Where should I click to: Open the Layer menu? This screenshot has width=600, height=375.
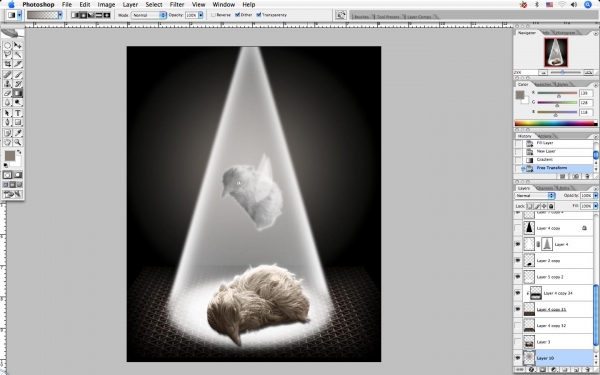(x=130, y=5)
